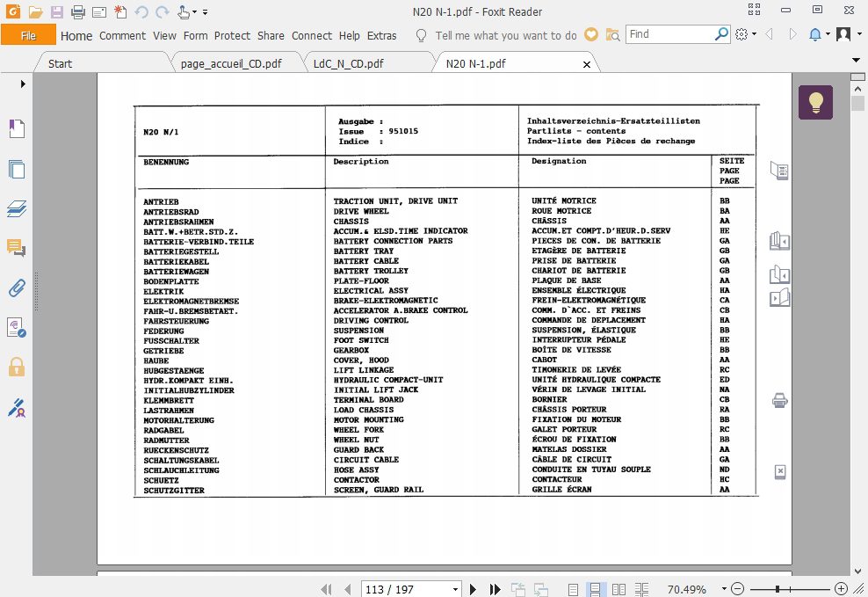This screenshot has height=597, width=868.
Task: Open the Bookmarks panel
Action: (x=17, y=129)
